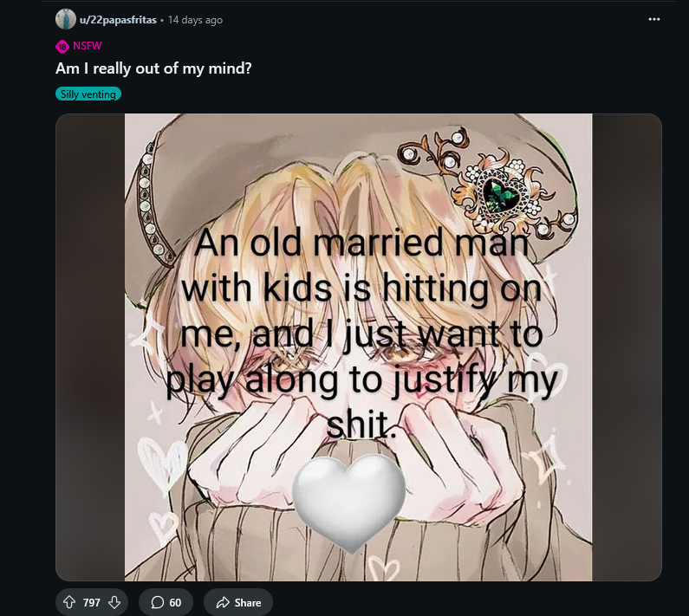The image size is (689, 616).
Task: Click the pink 18+ NSFW badge icon
Action: (x=62, y=47)
